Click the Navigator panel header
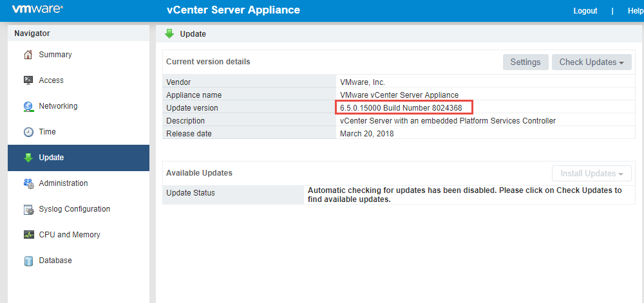 (79, 33)
